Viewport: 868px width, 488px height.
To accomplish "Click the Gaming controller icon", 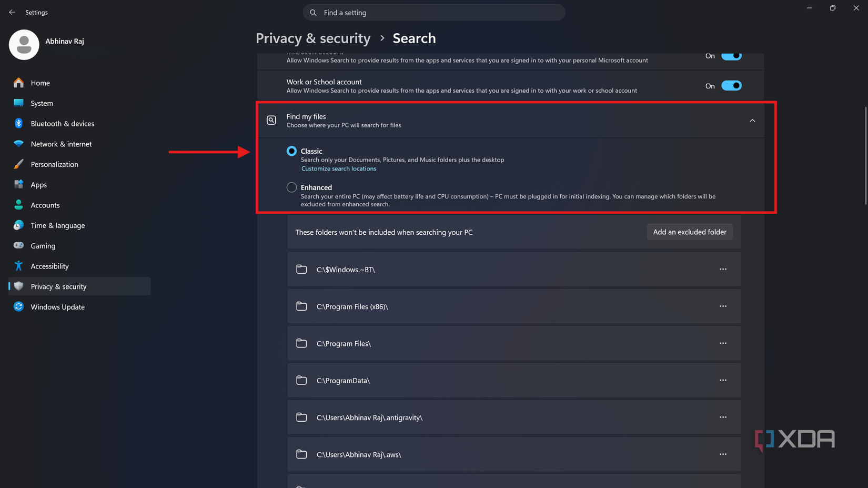I will click(19, 245).
